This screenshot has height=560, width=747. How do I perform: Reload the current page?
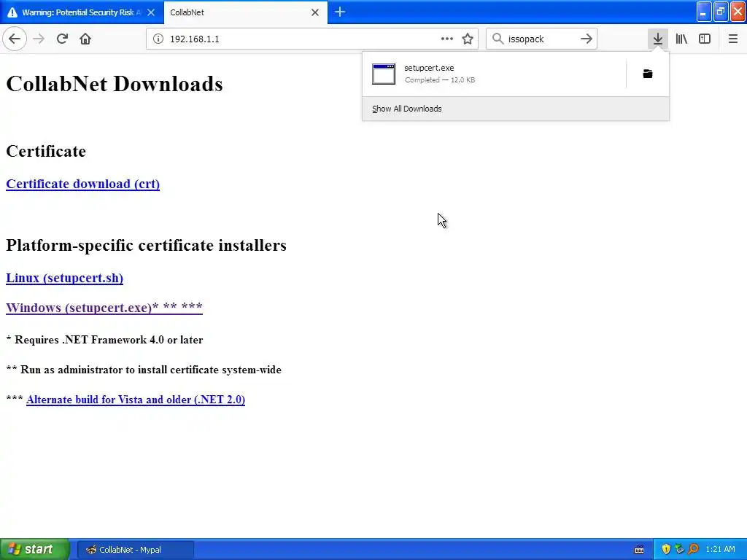pyautogui.click(x=62, y=39)
